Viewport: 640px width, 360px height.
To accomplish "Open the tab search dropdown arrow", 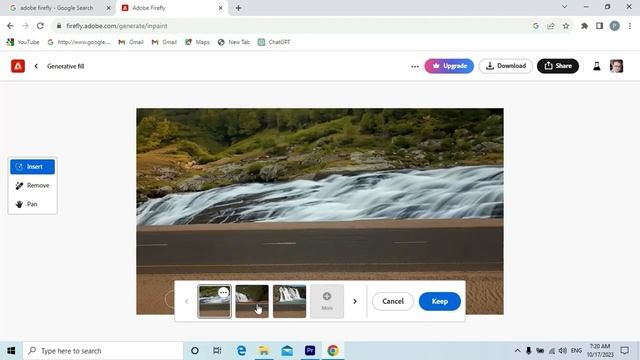I will point(564,7).
